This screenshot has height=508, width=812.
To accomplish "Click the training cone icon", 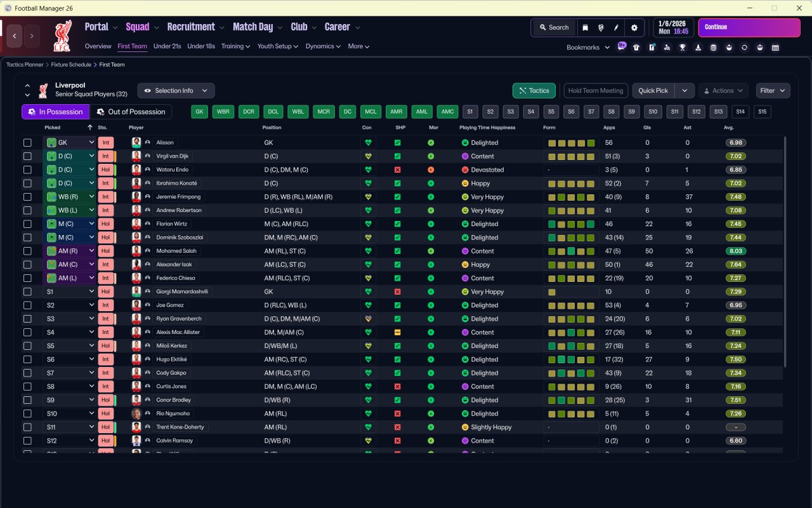I will (x=698, y=48).
